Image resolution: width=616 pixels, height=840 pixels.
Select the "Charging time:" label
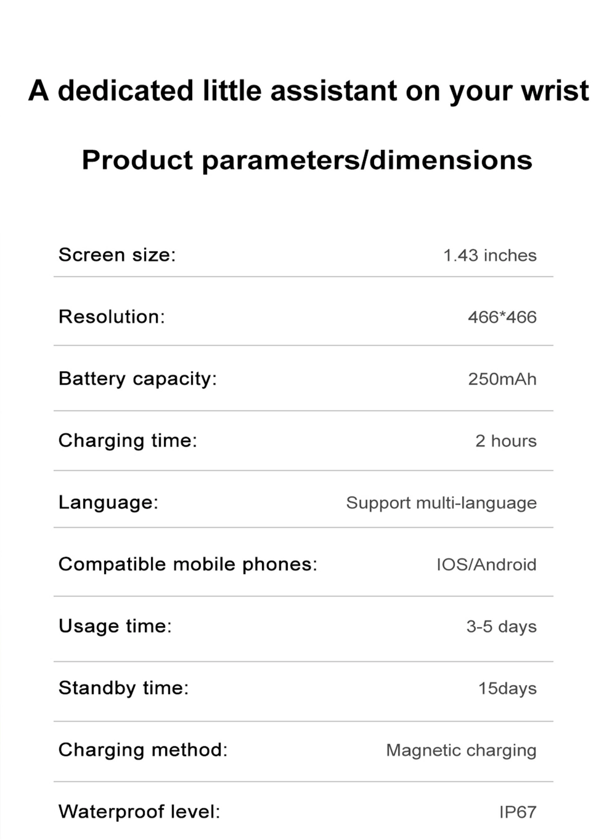point(128,441)
